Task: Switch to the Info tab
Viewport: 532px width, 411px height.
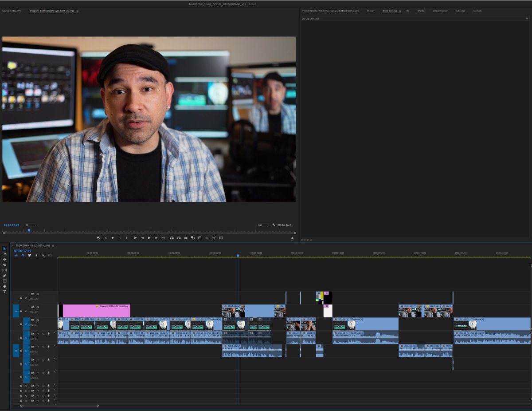Action: pyautogui.click(x=407, y=11)
